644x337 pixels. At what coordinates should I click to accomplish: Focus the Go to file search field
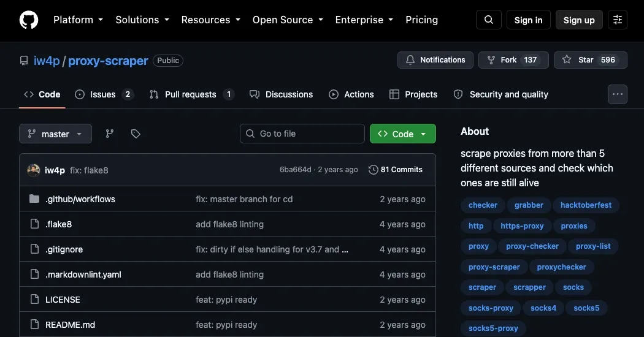[x=302, y=134]
